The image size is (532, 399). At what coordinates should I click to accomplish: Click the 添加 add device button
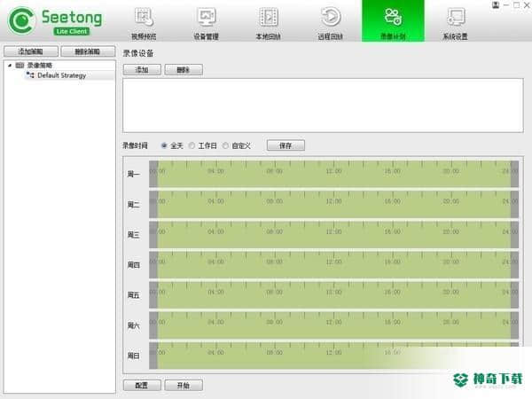coord(142,70)
